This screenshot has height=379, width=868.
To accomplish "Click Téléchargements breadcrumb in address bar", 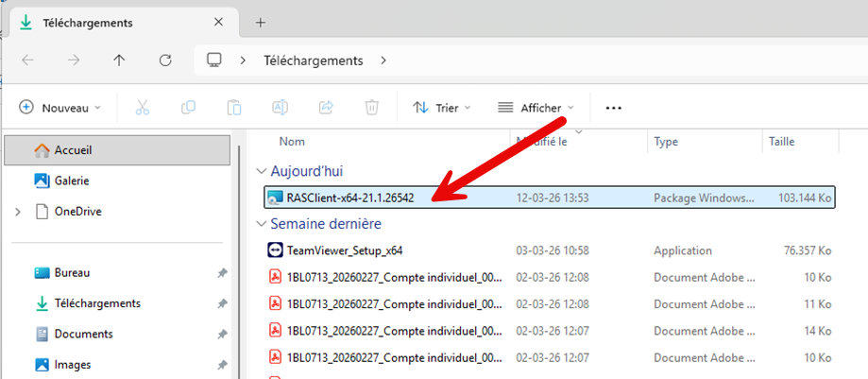I will (314, 60).
